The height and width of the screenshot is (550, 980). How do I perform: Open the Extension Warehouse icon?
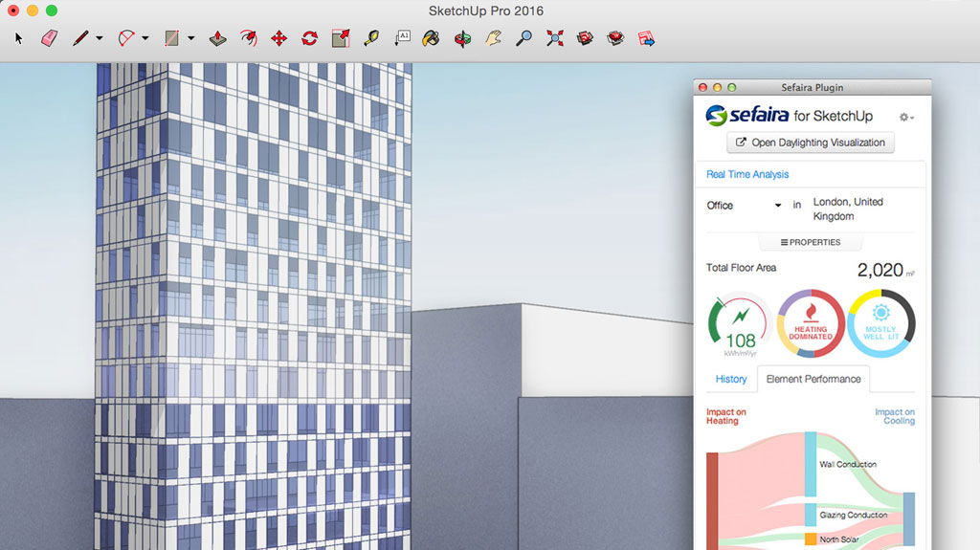[x=615, y=39]
